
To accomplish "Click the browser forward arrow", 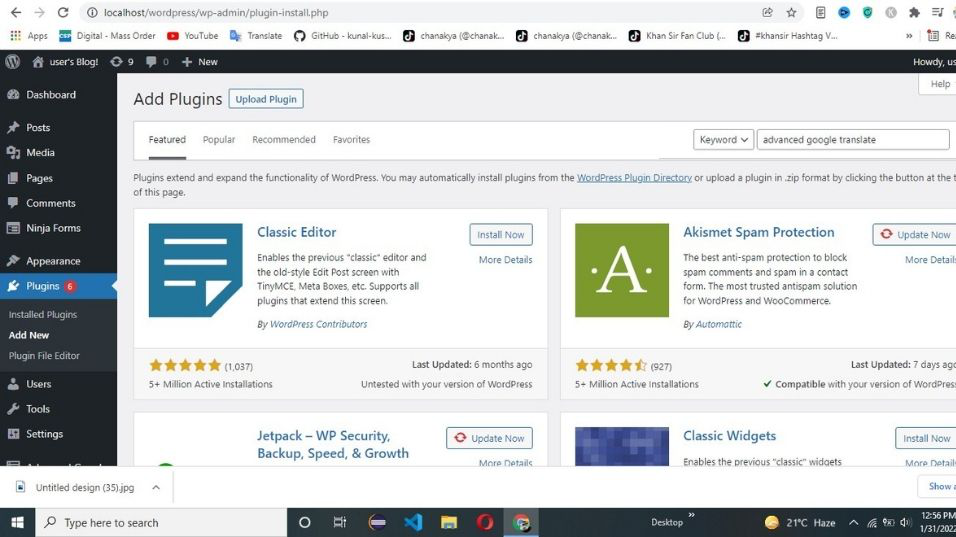I will coord(39,12).
